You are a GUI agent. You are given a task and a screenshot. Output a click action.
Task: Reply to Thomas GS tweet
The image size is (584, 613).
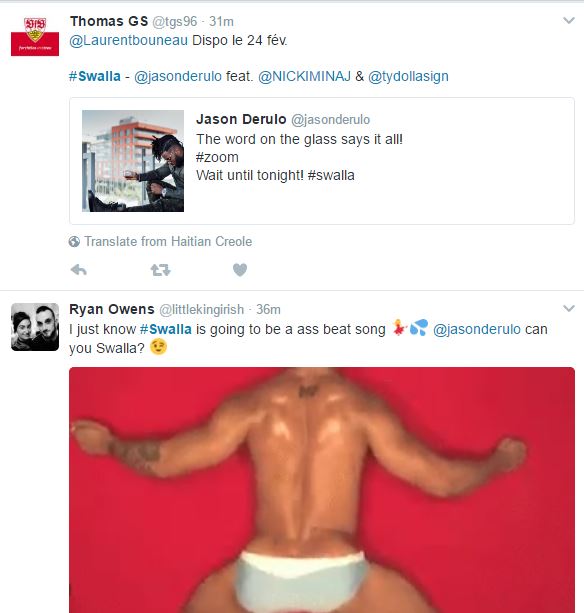tap(79, 270)
